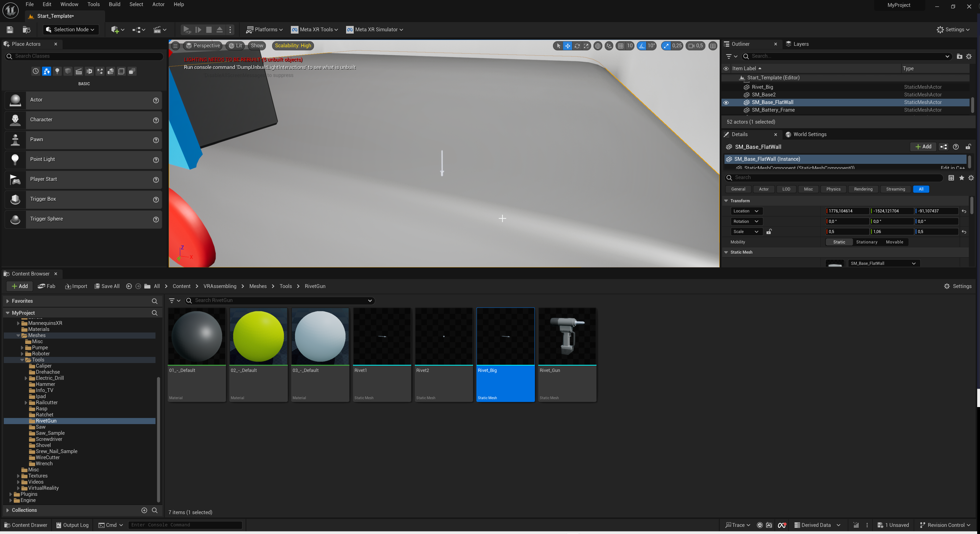Collapse the Transform section

[x=726, y=200]
